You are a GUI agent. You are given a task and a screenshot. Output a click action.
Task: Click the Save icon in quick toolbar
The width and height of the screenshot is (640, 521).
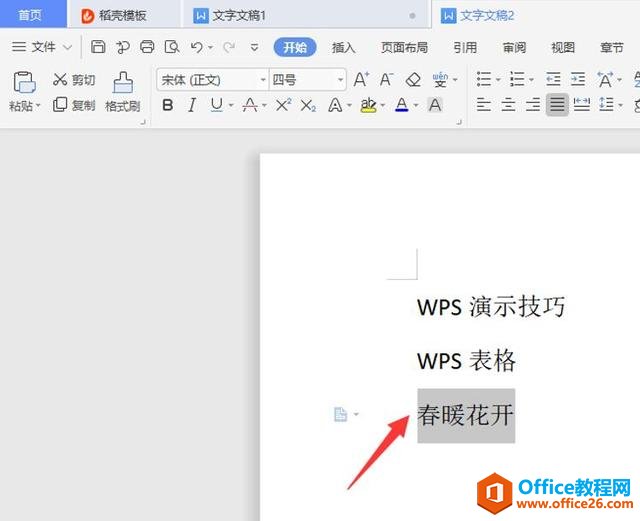pos(98,47)
